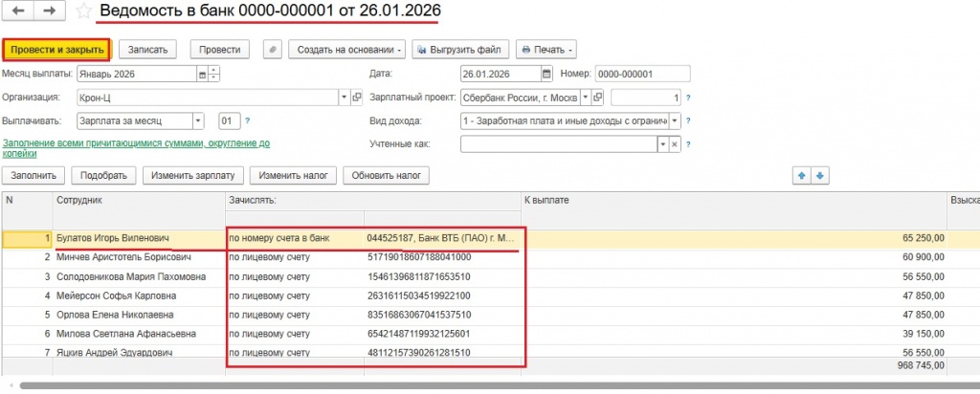Click the Месяц выплаты stepper arrows
The height and width of the screenshot is (394, 980).
[215, 73]
